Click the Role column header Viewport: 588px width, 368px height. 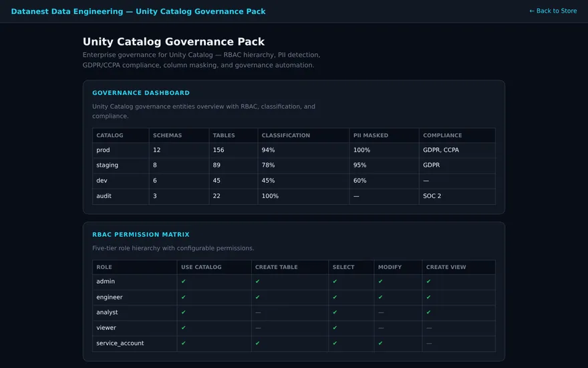coord(104,267)
